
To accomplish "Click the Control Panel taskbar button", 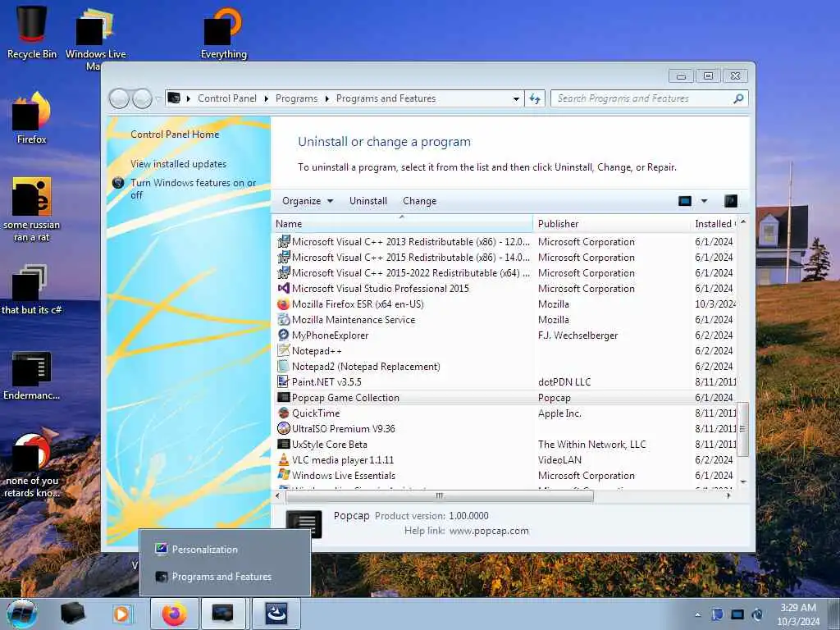I will pyautogui.click(x=223, y=614).
